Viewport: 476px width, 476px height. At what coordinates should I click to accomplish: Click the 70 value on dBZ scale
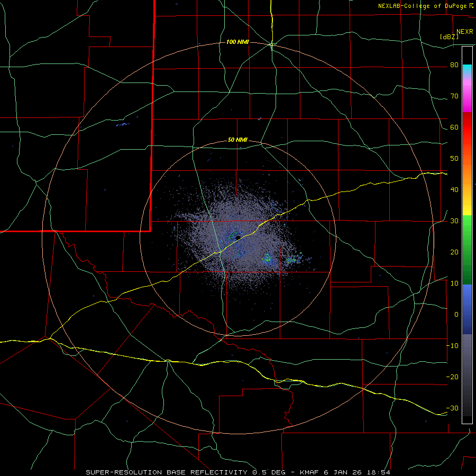[x=454, y=96]
